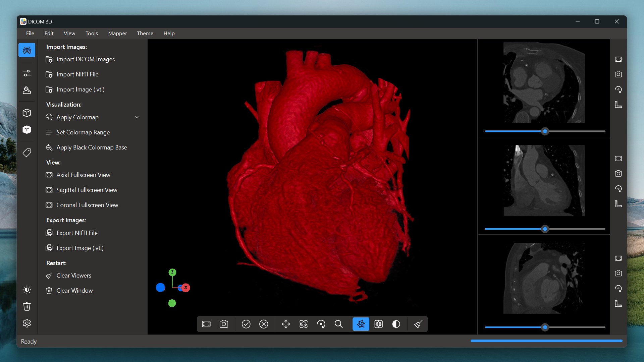Click Export NIfTI File

pyautogui.click(x=77, y=233)
